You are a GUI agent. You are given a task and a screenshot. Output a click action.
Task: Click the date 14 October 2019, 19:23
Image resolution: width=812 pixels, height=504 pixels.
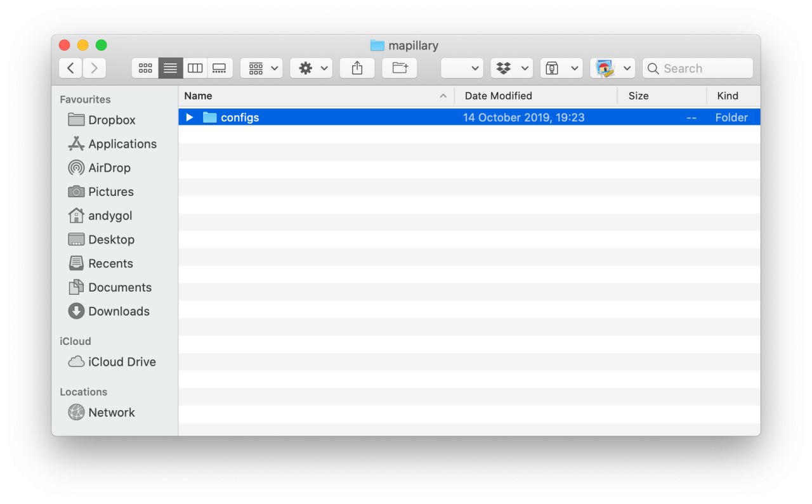[523, 117]
